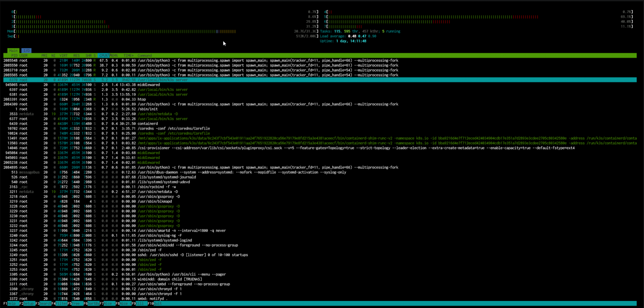
Task: Click the Swp swap meter
Action: coord(163,36)
